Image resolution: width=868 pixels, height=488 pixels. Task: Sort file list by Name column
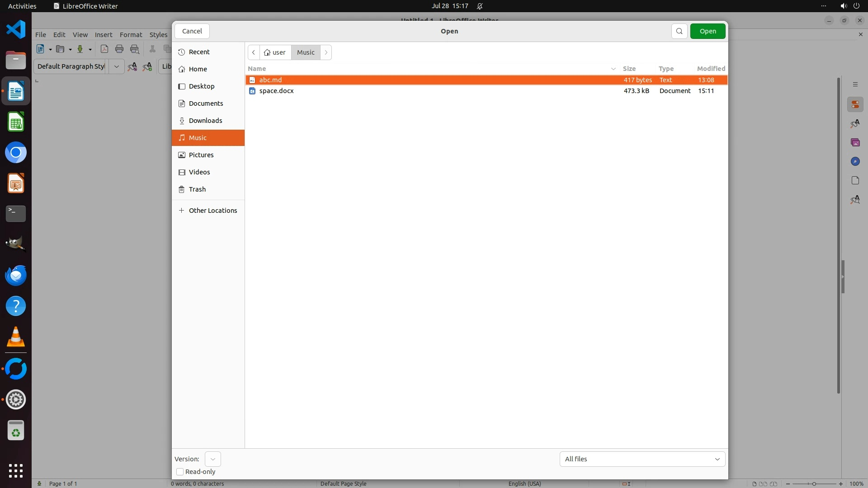[x=257, y=69]
